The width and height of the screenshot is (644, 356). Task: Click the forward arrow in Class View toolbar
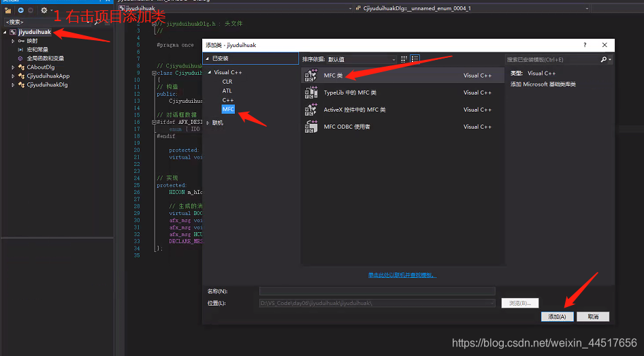coord(31,10)
